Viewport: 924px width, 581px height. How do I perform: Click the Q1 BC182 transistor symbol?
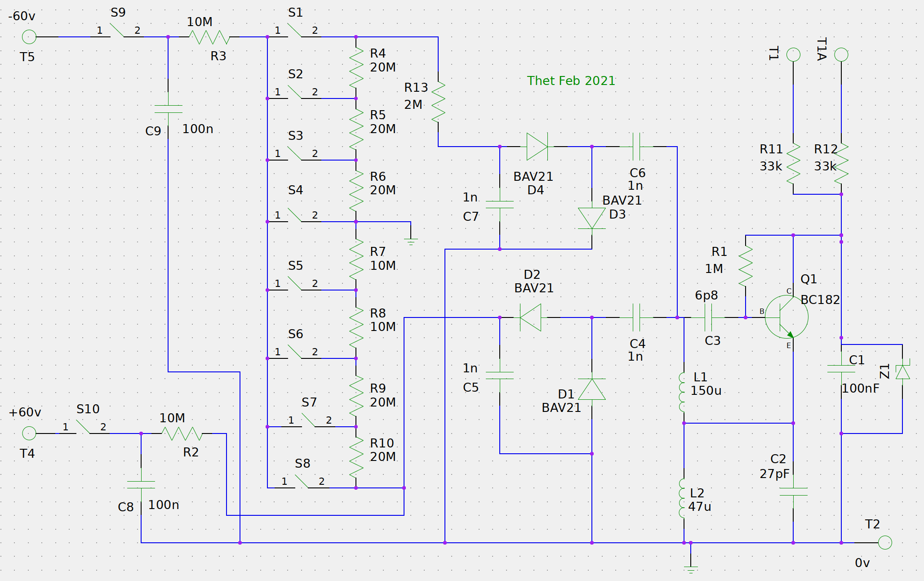click(x=786, y=317)
